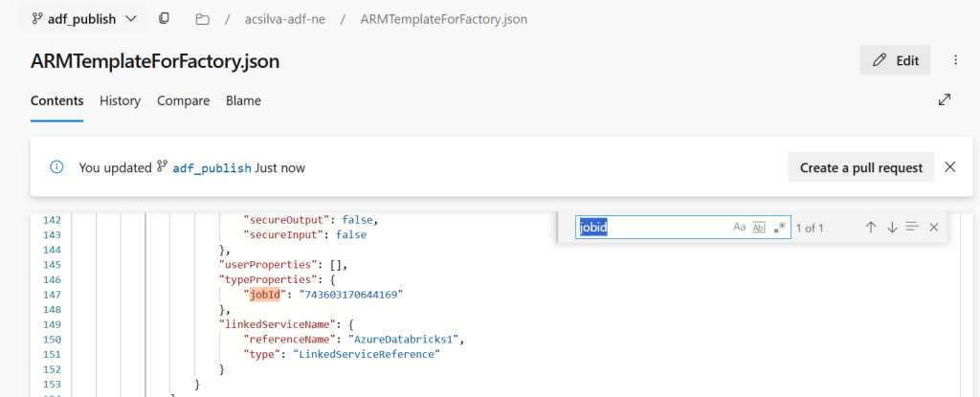This screenshot has height=397, width=980.
Task: Switch to the Compare tab
Action: pyautogui.click(x=183, y=100)
